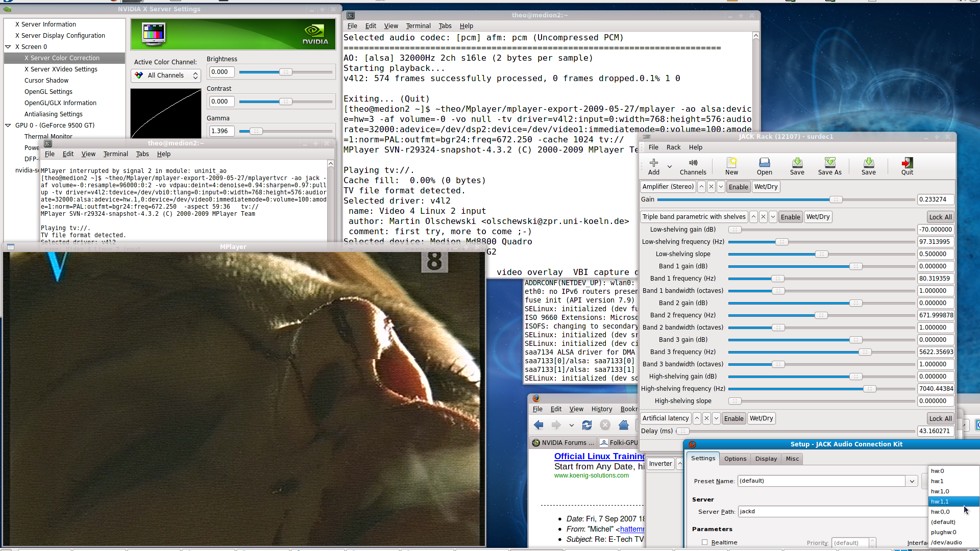980x551 pixels.
Task: Click the Firefox Reload icon
Action: [587, 425]
